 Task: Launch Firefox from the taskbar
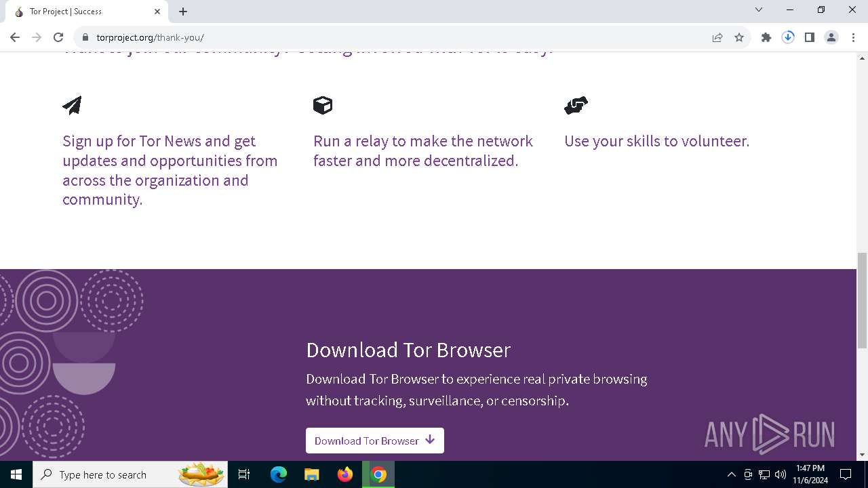point(345,474)
